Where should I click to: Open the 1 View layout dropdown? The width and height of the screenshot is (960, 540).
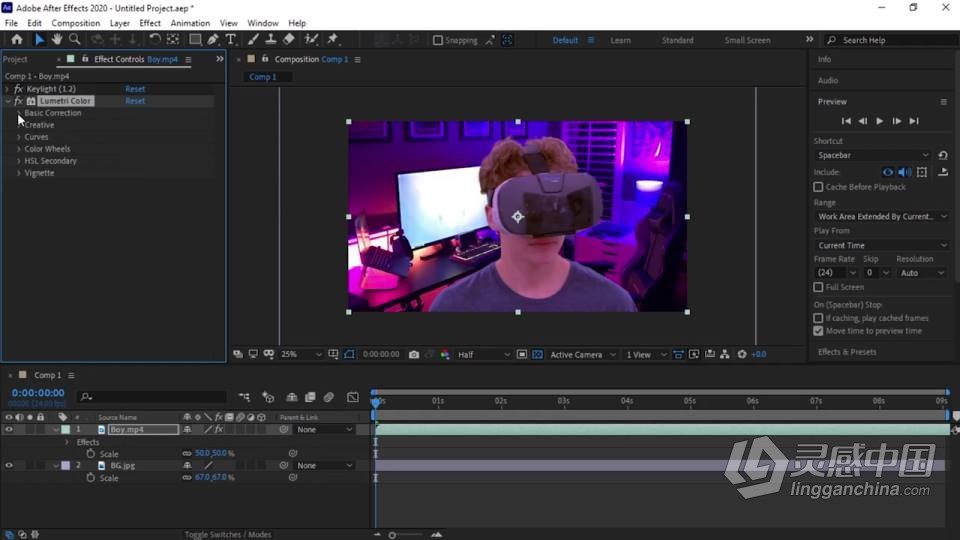[x=646, y=354]
